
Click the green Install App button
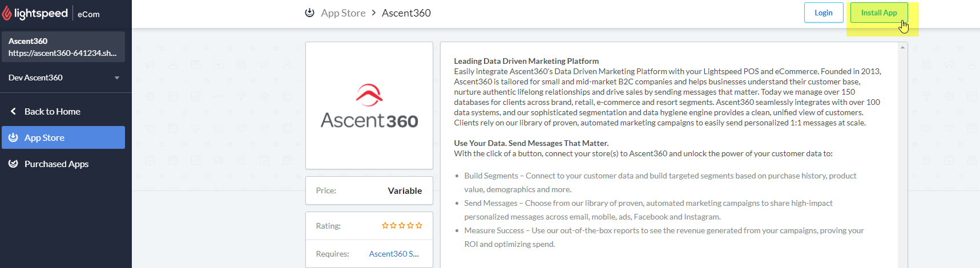point(878,13)
